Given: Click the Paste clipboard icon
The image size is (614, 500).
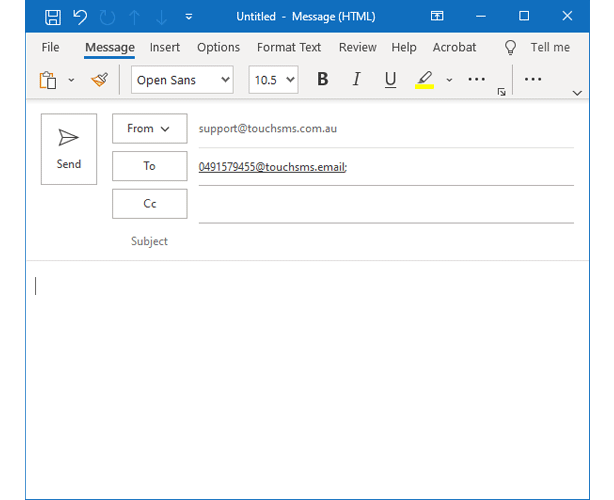Looking at the screenshot, I should pyautogui.click(x=47, y=80).
